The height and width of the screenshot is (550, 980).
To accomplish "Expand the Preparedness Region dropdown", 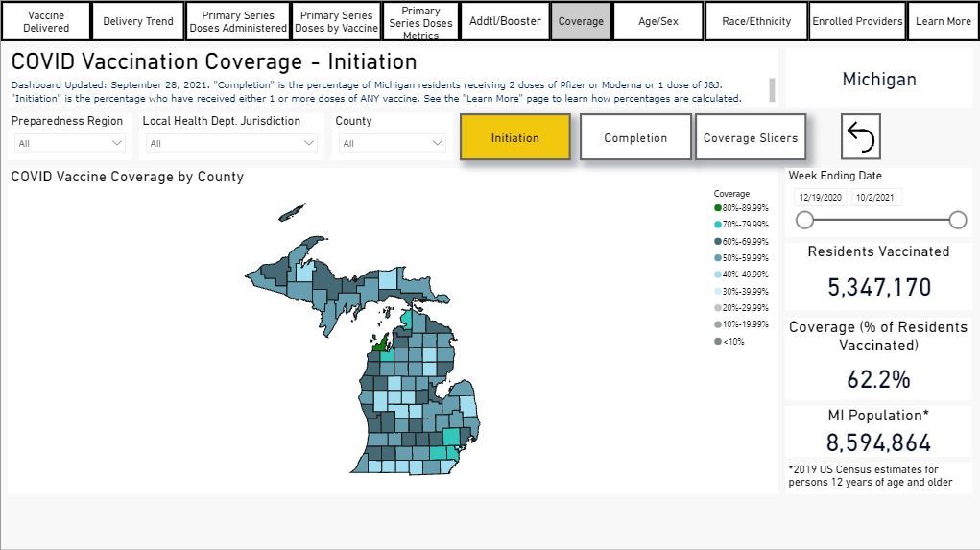I will point(71,143).
